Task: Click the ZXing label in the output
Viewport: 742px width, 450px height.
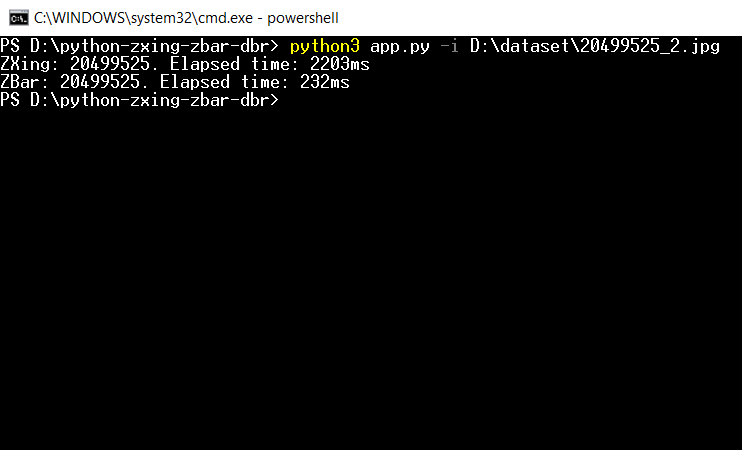Action: [29, 64]
